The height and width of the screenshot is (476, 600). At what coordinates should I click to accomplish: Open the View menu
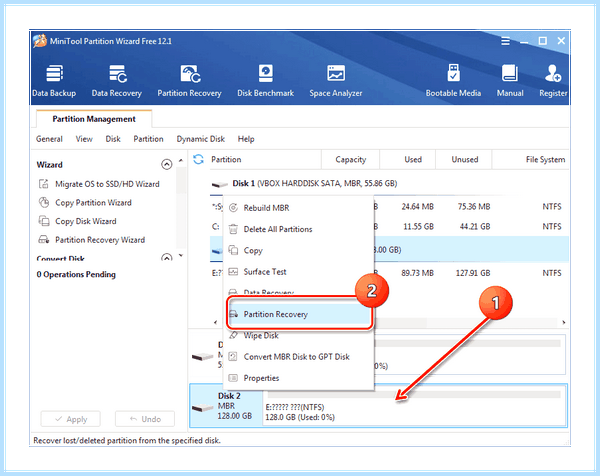point(84,139)
